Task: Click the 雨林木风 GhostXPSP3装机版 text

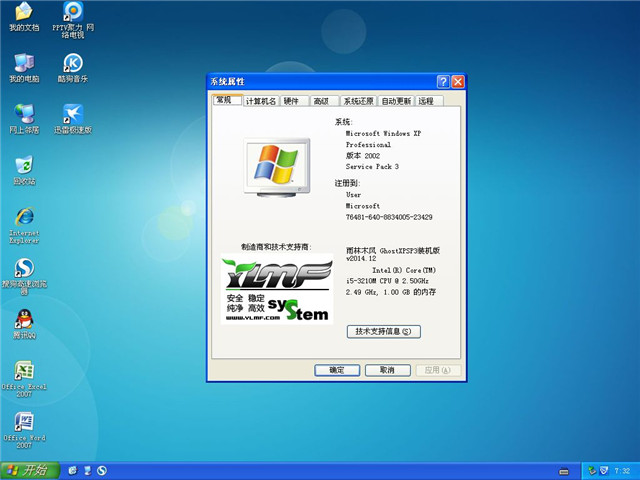Action: 393,251
